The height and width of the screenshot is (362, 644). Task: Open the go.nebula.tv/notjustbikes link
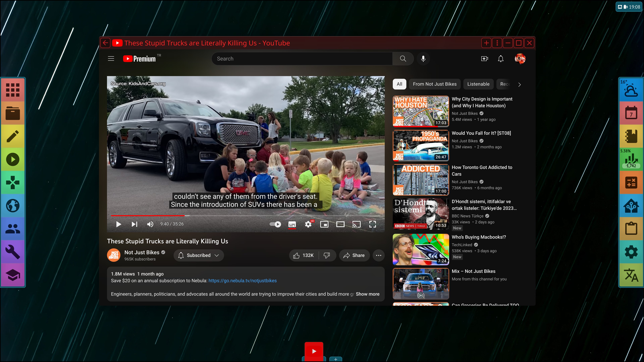click(242, 281)
